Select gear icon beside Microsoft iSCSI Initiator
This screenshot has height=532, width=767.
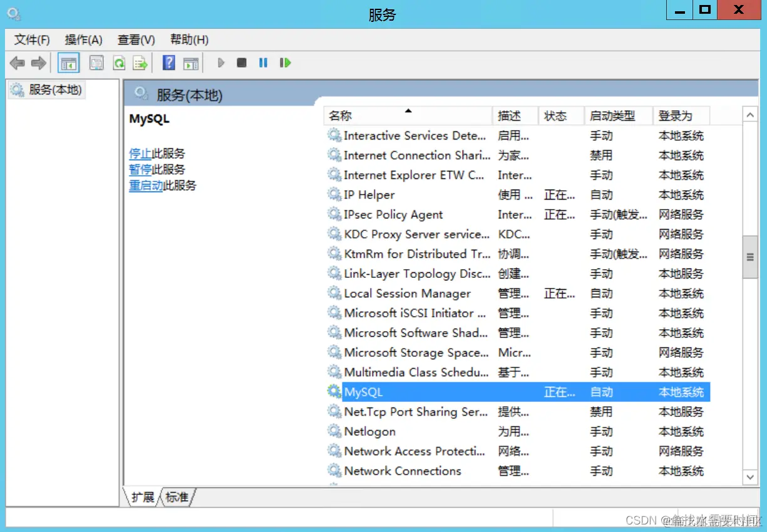pyautogui.click(x=334, y=313)
